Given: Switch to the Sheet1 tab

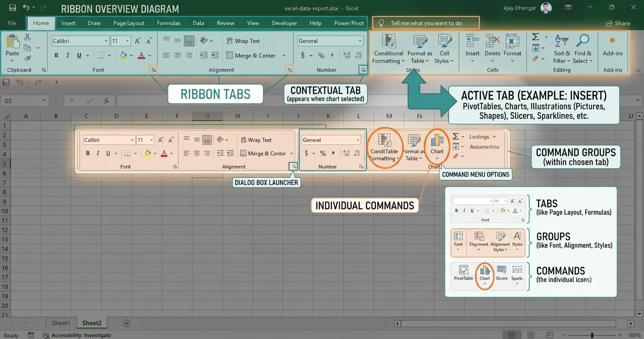Looking at the screenshot, I should (x=61, y=323).
